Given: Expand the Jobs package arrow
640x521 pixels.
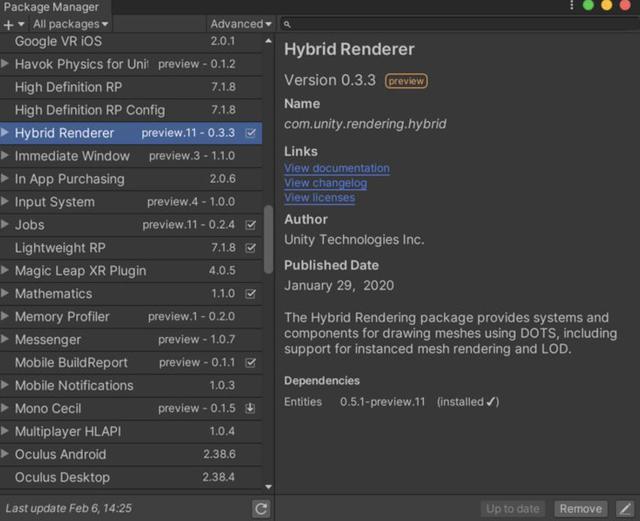Looking at the screenshot, I should pos(5,224).
